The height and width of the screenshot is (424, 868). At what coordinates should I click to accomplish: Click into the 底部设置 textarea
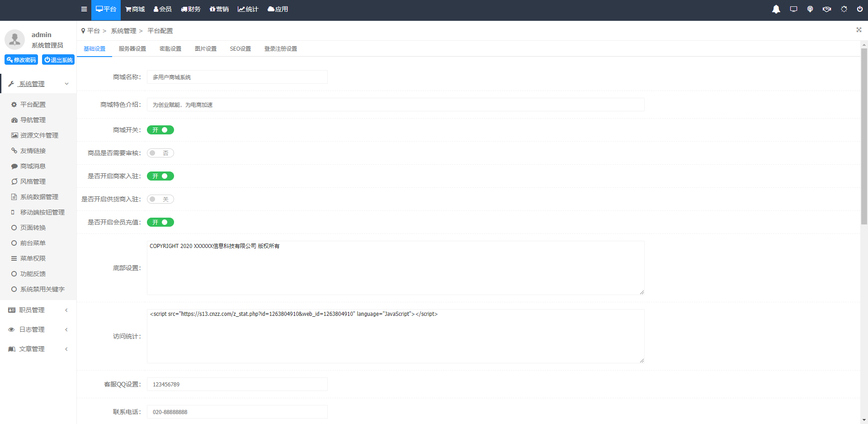pos(396,268)
